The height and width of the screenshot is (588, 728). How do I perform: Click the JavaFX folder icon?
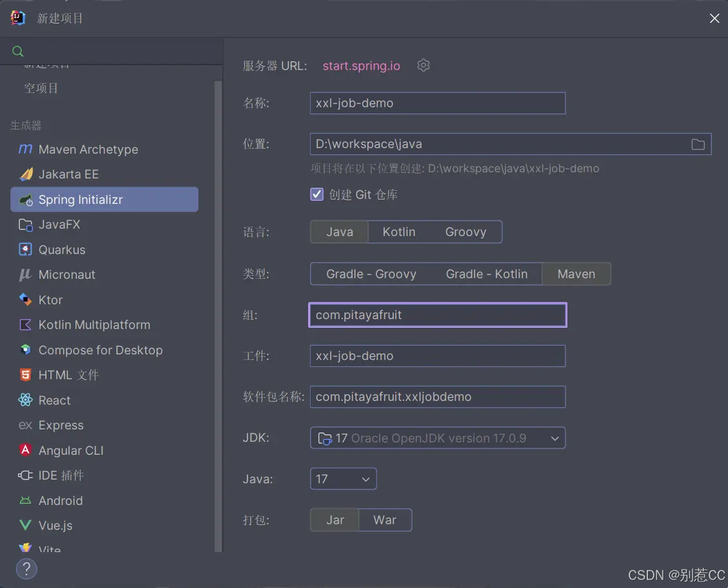pos(25,225)
